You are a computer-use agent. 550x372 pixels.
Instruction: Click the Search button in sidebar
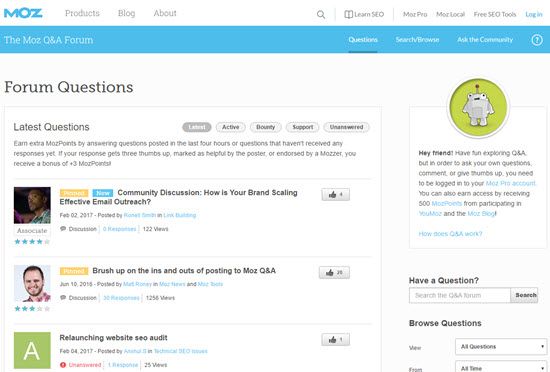tap(525, 295)
